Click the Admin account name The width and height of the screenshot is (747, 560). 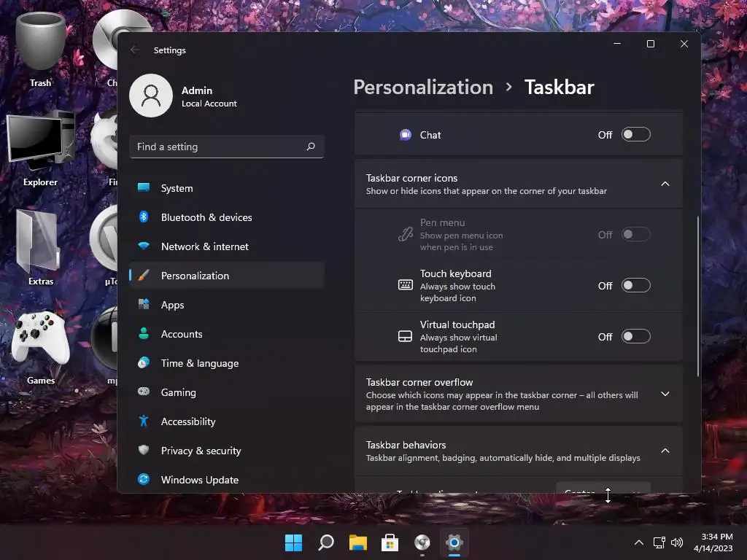(197, 90)
